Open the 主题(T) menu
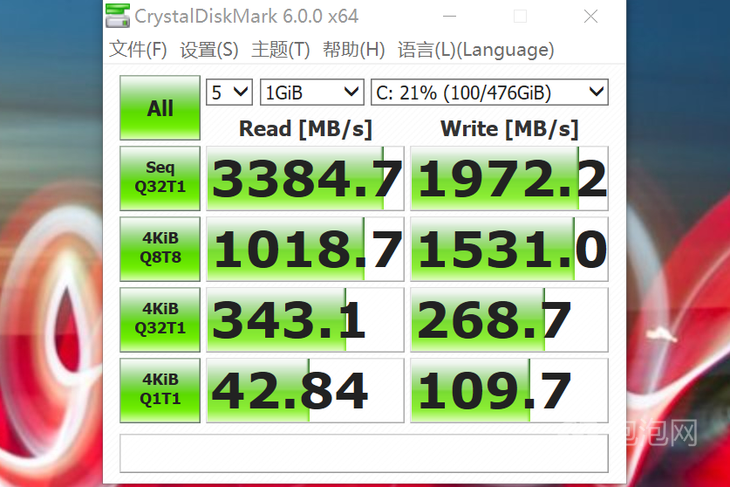730x487 pixels. 280,49
